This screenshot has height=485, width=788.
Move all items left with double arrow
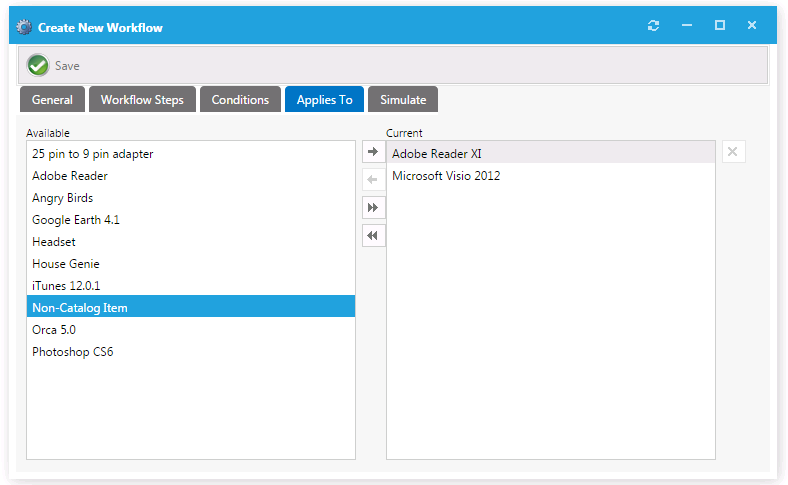[x=373, y=236]
